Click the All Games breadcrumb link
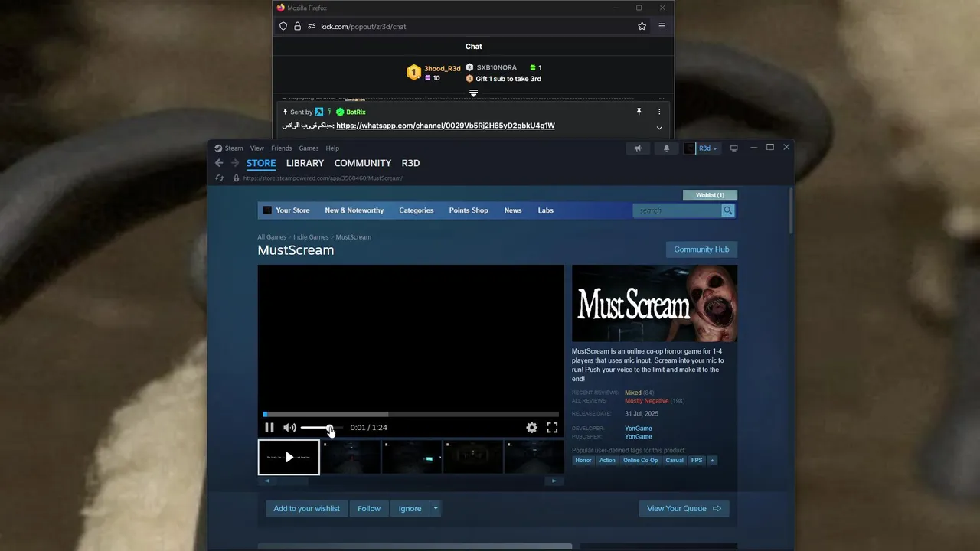 (272, 237)
